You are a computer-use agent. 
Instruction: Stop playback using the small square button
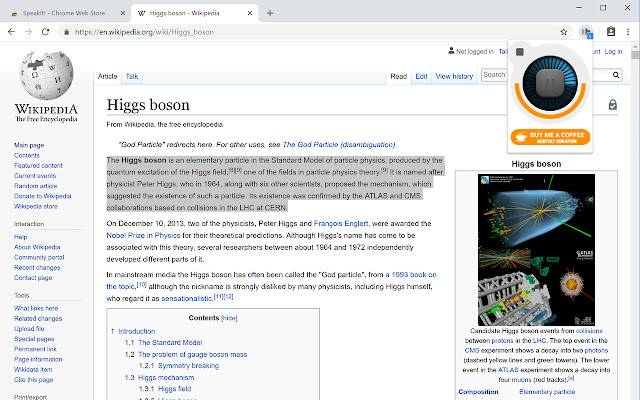tap(520, 52)
